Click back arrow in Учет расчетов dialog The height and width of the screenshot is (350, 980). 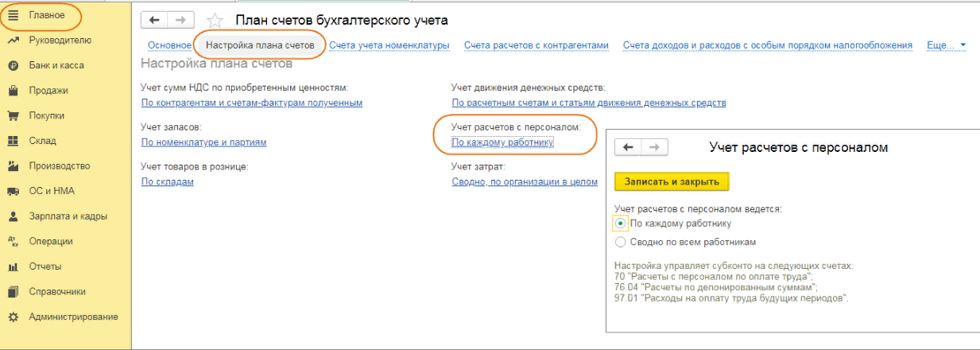coord(628,147)
